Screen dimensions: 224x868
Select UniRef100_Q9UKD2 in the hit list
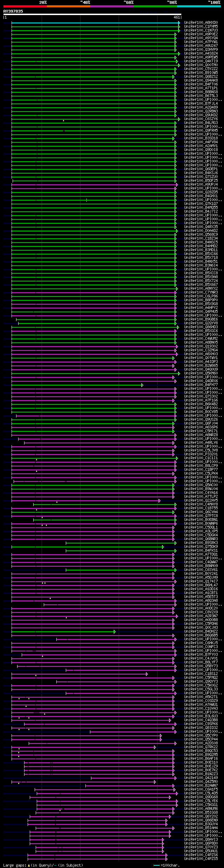pos(201,115)
